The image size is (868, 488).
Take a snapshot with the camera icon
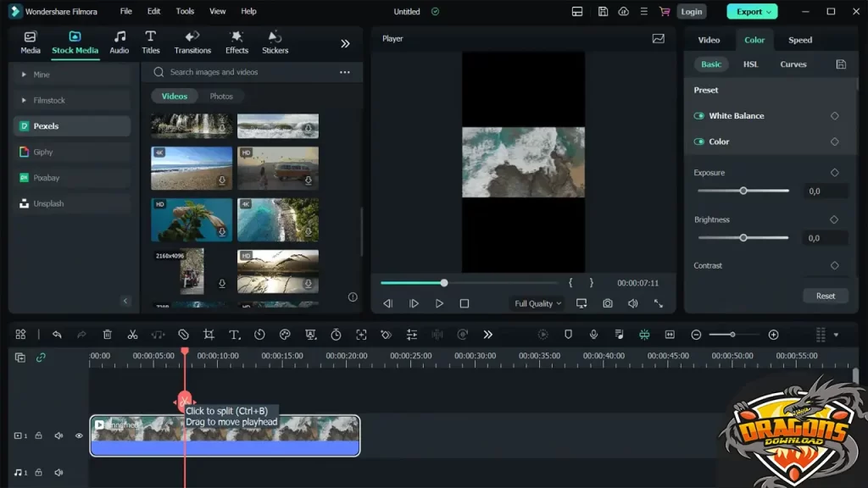click(607, 302)
